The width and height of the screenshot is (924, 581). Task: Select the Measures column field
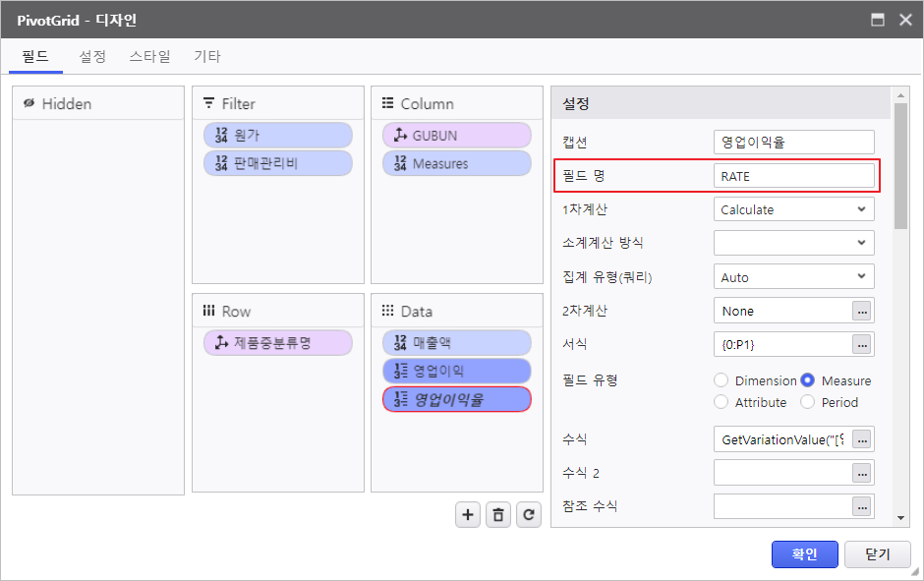[x=457, y=163]
